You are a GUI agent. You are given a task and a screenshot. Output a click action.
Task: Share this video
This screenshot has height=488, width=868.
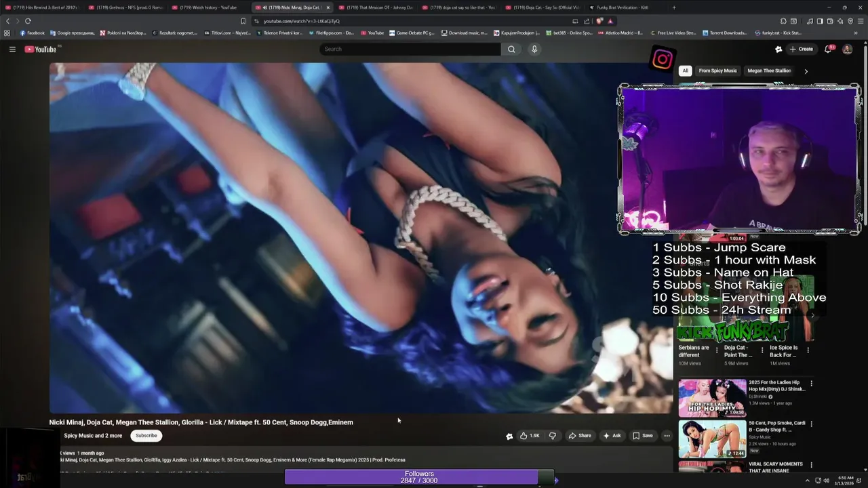click(580, 436)
